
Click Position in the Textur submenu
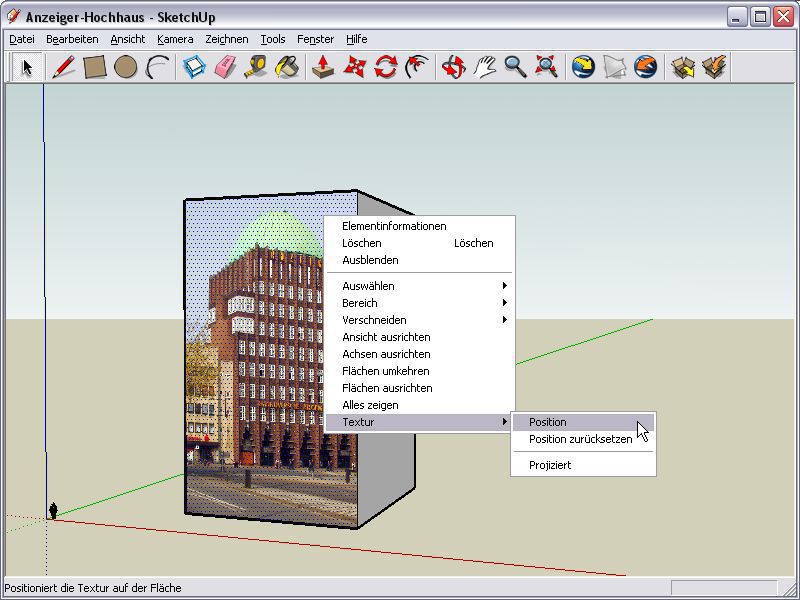tap(548, 422)
